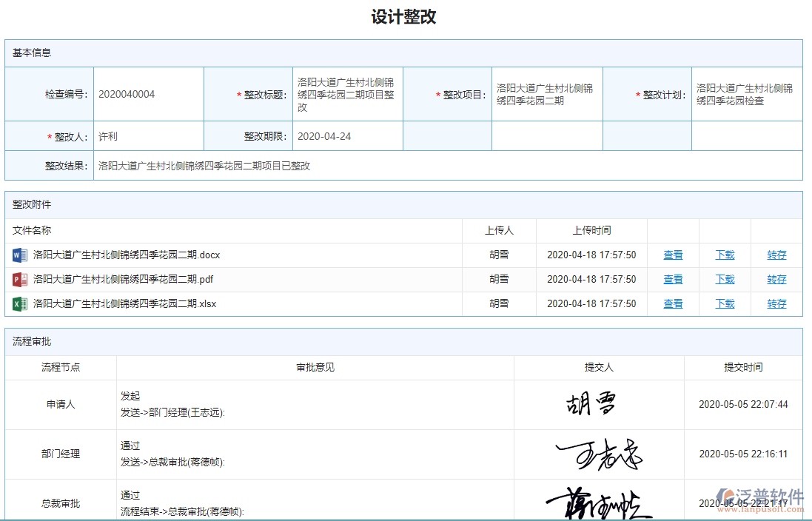Click 下载 to download the .pdf file
The height and width of the screenshot is (521, 812).
pyautogui.click(x=725, y=279)
